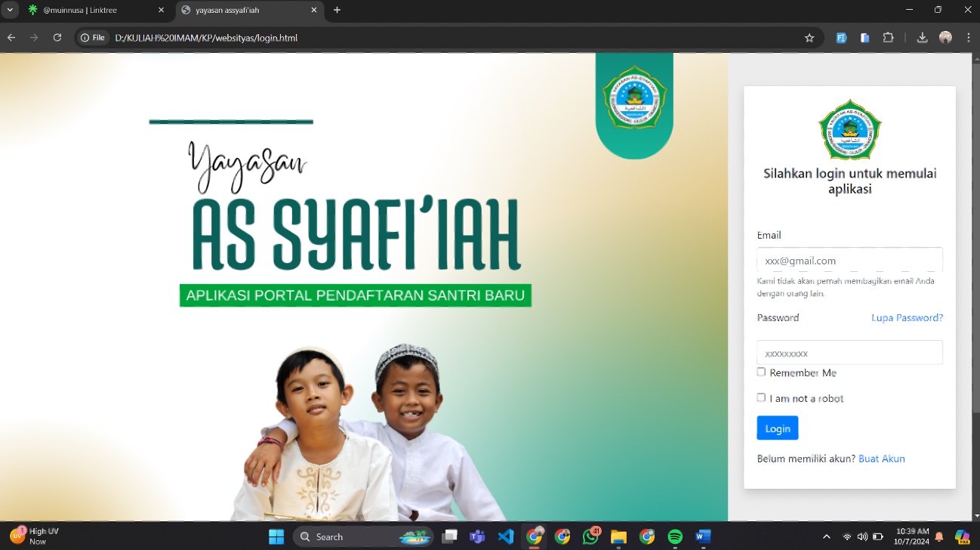Close the @muinnusa Linktree tab

click(161, 10)
